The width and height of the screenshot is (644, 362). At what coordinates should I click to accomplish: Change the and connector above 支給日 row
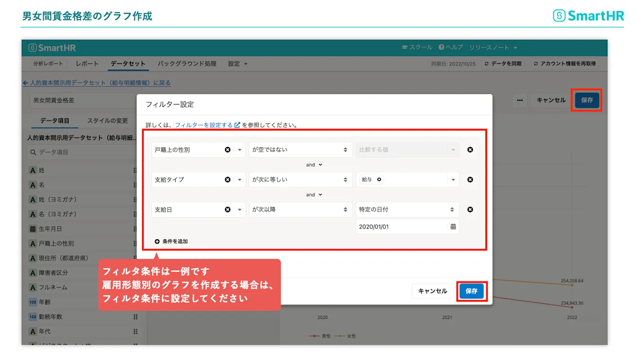click(x=313, y=194)
